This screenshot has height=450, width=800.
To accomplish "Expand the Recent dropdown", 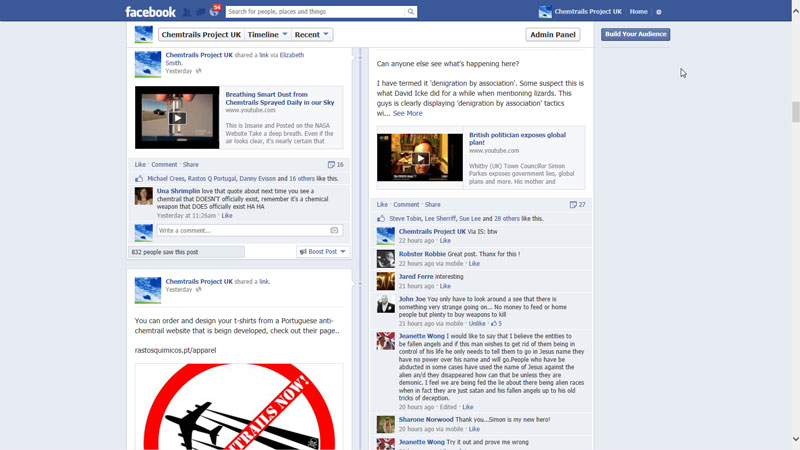I will pyautogui.click(x=312, y=35).
